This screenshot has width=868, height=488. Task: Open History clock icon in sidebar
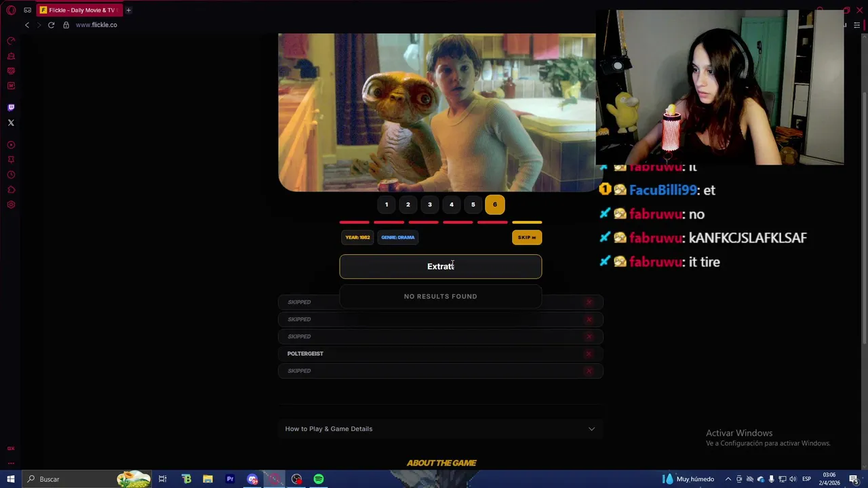[x=11, y=175]
